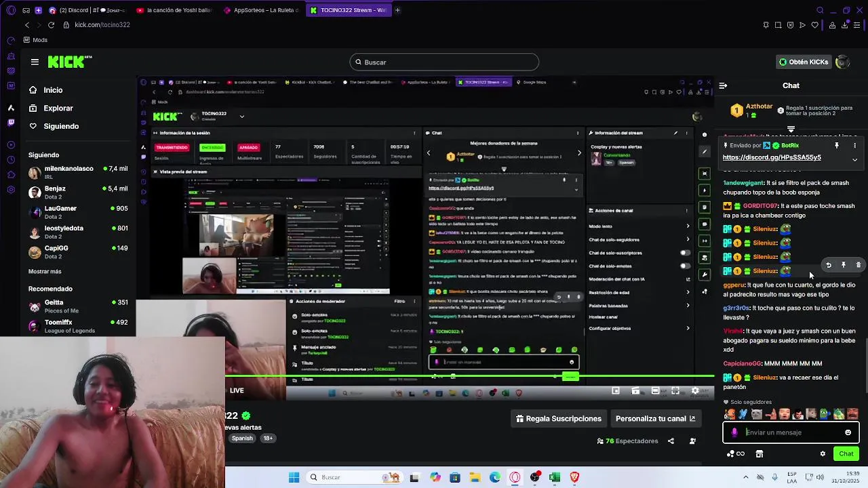Focus the Buscar search field on Kick

[x=444, y=62]
